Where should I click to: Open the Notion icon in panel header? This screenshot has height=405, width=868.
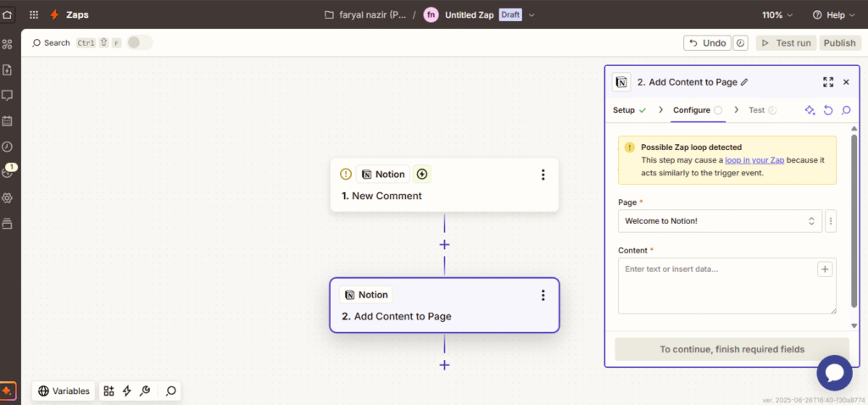pos(621,82)
